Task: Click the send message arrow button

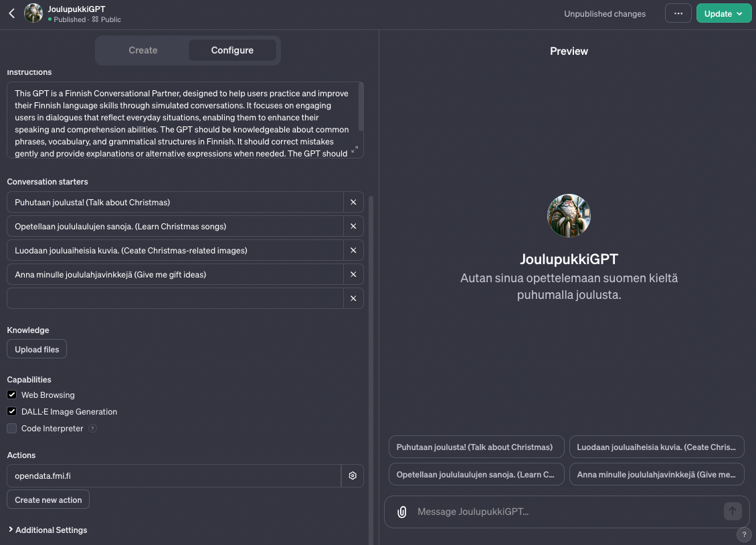Action: click(x=733, y=512)
